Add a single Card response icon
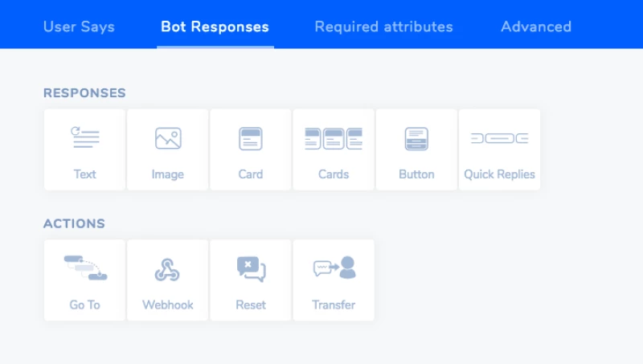Image resolution: width=643 pixels, height=364 pixels. [251, 138]
